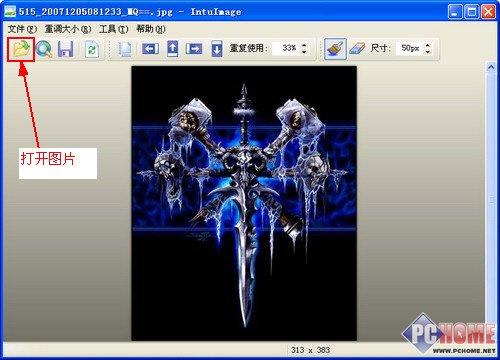Select the eraser tool
The image size is (500, 360).
coord(357,49)
